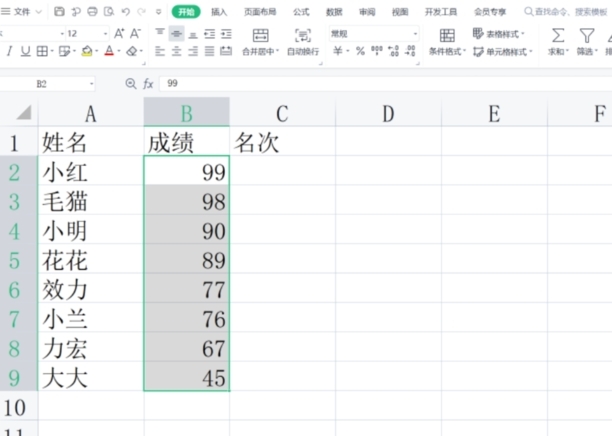This screenshot has width=612, height=436.
Task: Expand the 文件 menu chevron
Action: (x=39, y=12)
